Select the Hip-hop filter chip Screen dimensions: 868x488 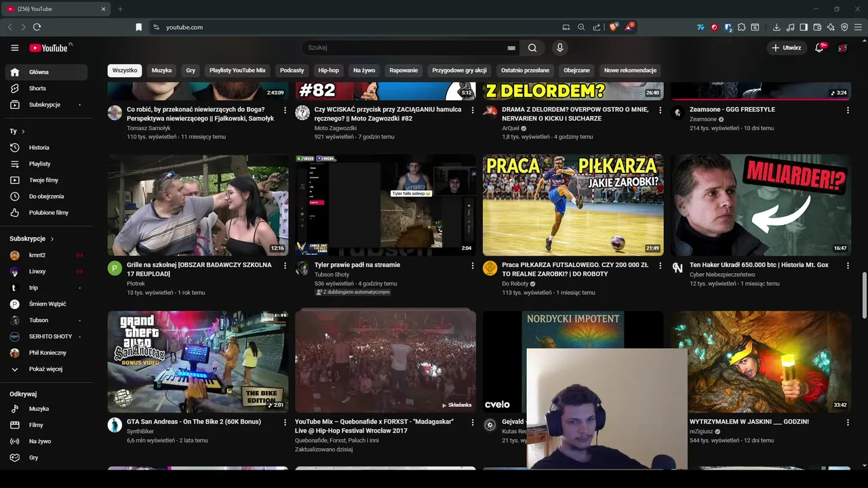328,70
